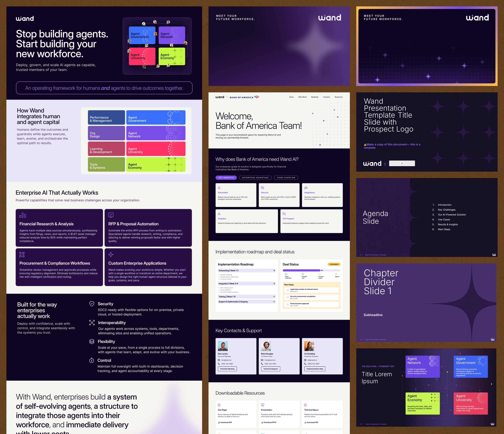Click the phone icon under Dan Landry's email
This screenshot has width=504, height=434.
(x=219, y=364)
